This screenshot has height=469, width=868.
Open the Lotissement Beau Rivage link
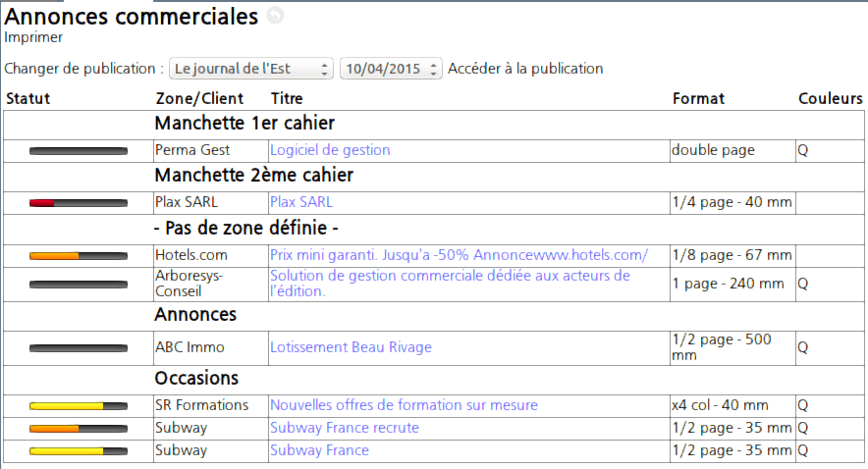point(351,347)
